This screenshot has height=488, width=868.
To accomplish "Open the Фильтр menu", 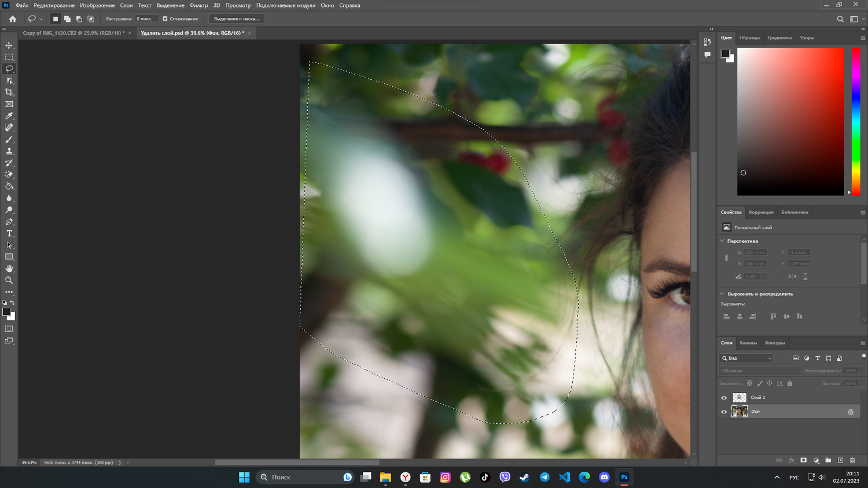I will (198, 5).
